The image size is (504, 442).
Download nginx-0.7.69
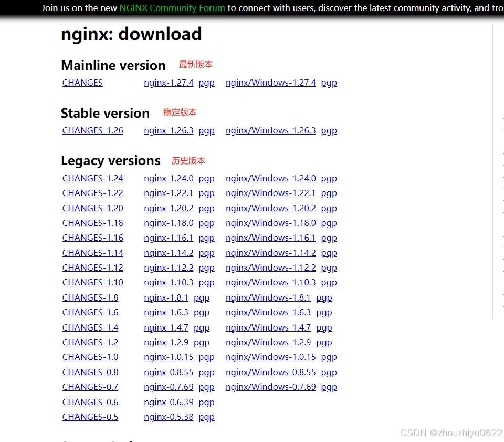pyautogui.click(x=169, y=387)
